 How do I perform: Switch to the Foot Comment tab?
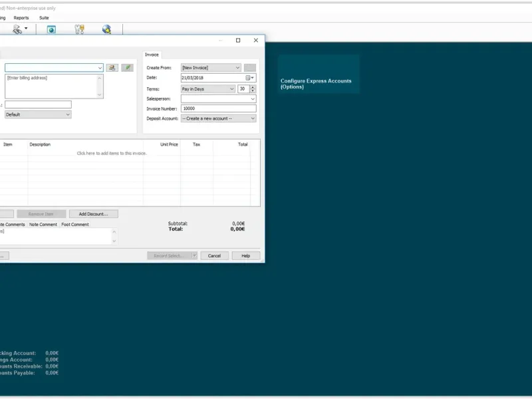[75, 225]
